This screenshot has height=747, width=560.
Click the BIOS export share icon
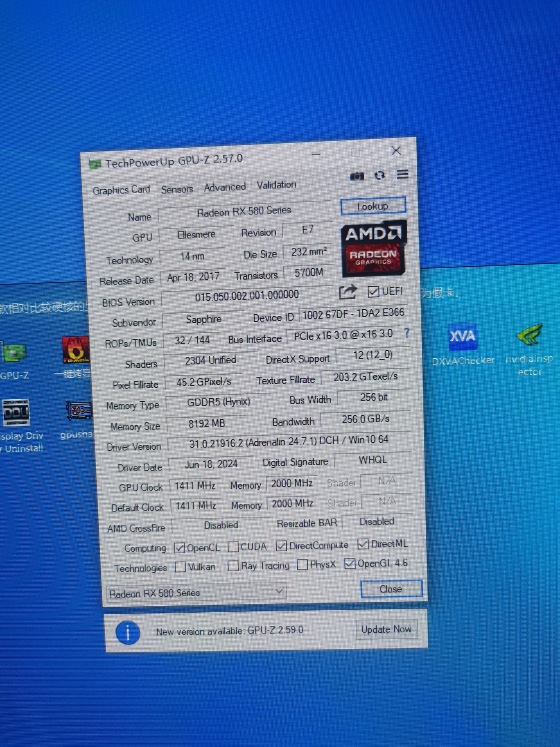coord(348,292)
